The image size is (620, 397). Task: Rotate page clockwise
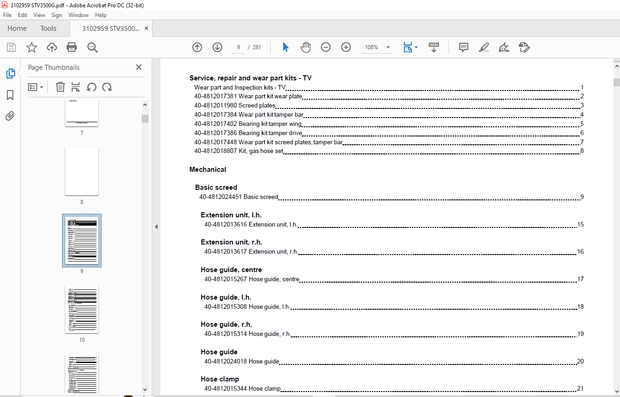[107, 87]
